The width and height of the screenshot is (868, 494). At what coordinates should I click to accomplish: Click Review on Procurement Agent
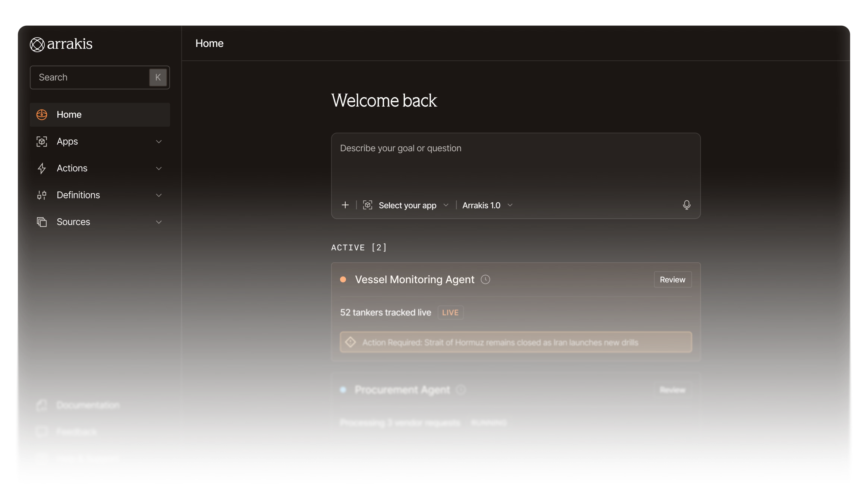[x=673, y=390]
